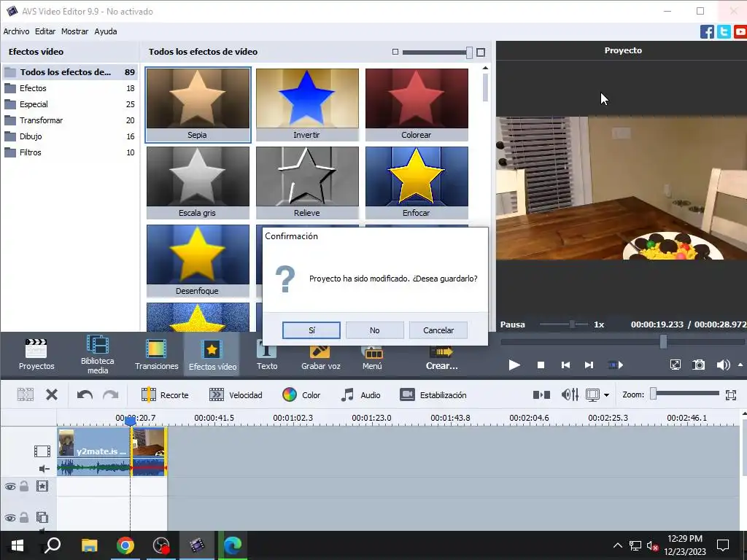Image resolution: width=747 pixels, height=560 pixels.
Task: Show hidden system tray icons
Action: pyautogui.click(x=617, y=545)
